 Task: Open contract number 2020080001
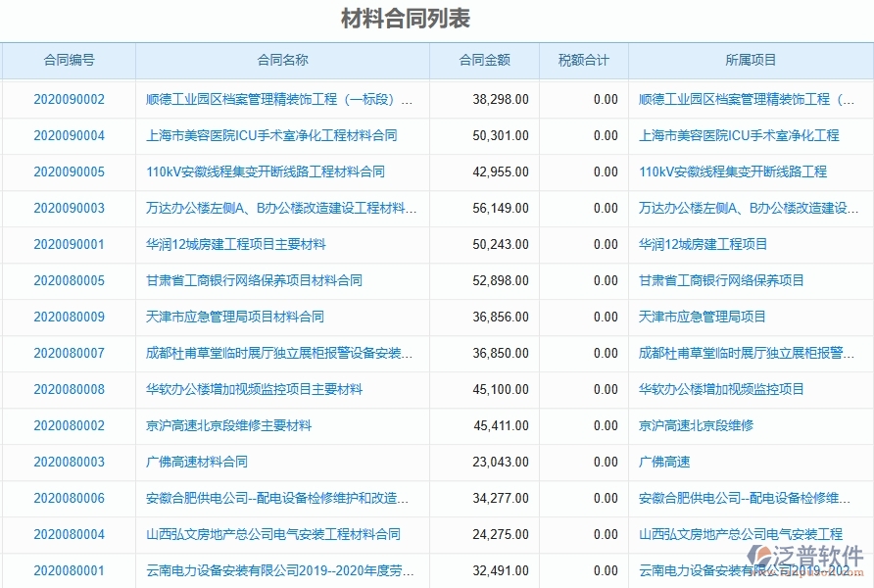pyautogui.click(x=70, y=570)
